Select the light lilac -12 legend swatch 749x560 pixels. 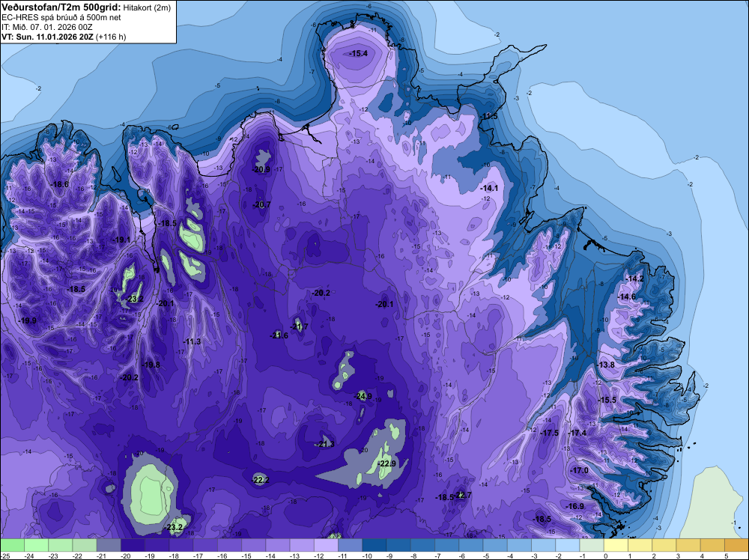(x=326, y=545)
